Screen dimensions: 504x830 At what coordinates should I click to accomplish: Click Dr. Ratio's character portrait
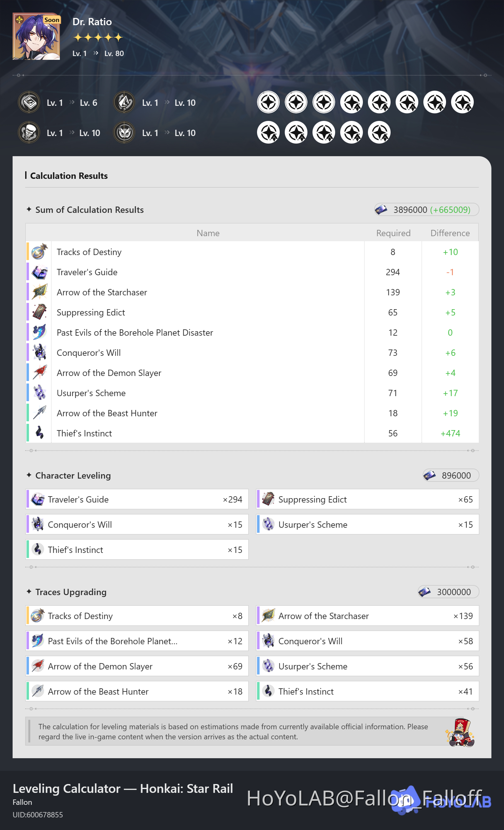37,37
